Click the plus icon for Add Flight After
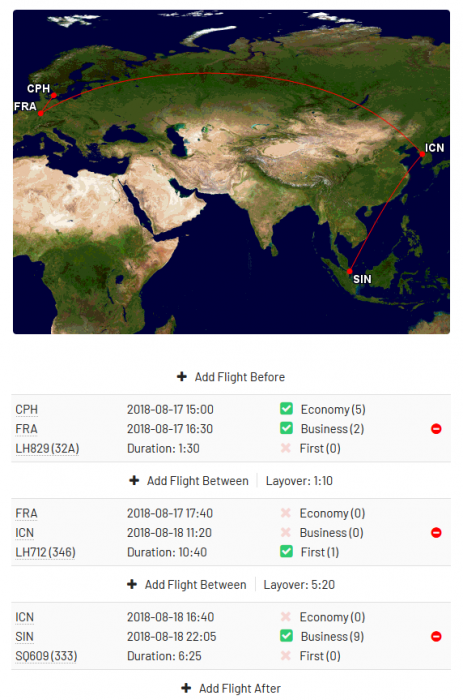463x700 pixels. pos(186,688)
